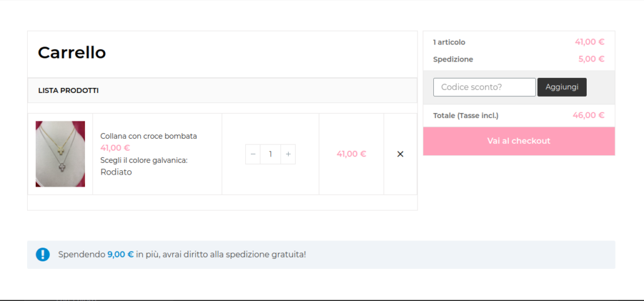Click the Spedizione cost 5,00 €
Image resolution: width=644 pixels, height=301 pixels.
[x=591, y=59]
